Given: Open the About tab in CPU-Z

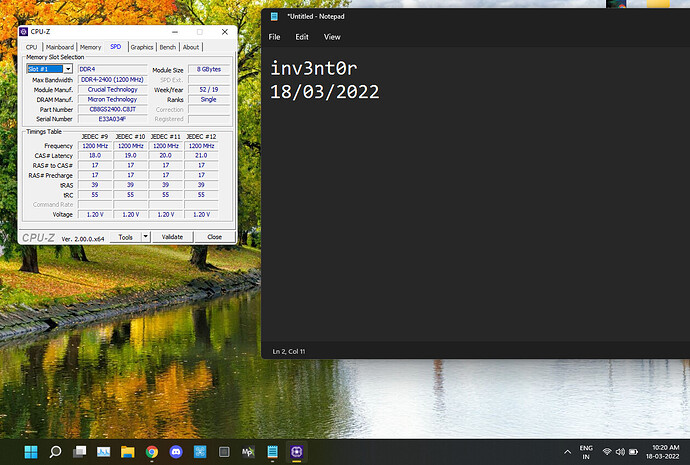Looking at the screenshot, I should (191, 47).
